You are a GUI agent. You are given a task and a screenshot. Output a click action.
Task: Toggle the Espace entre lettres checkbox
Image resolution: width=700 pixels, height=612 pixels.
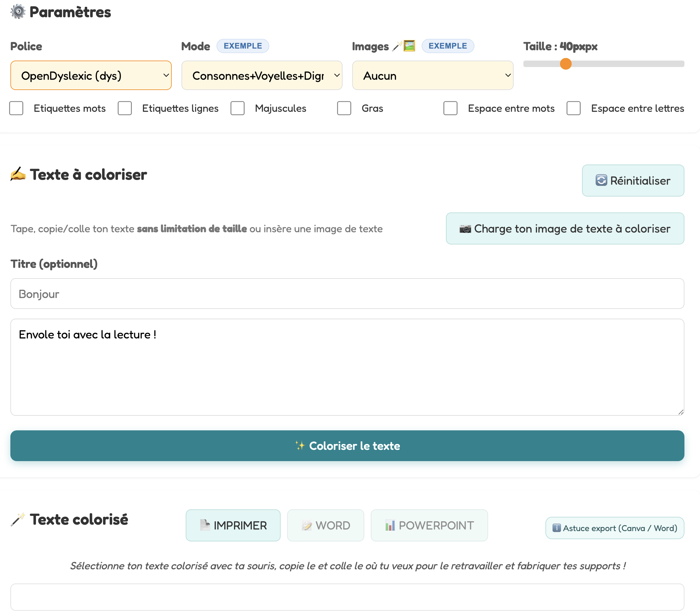click(574, 108)
